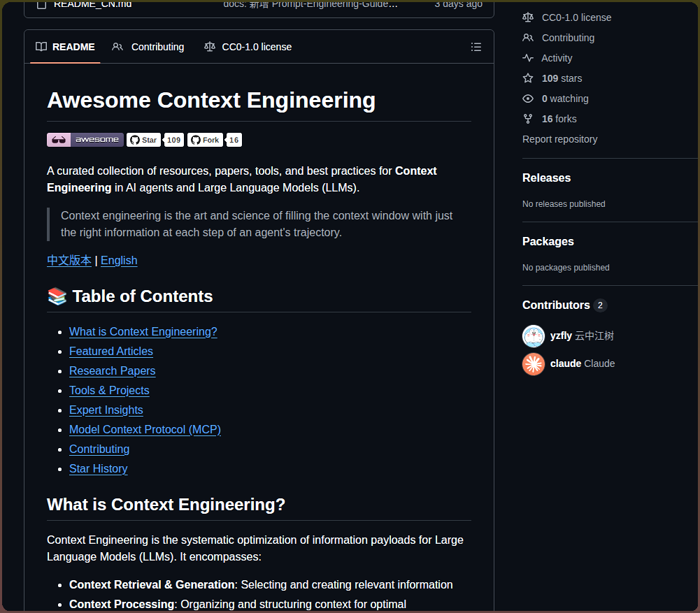Click the 'Awesome Context Engineering' heading
This screenshot has width=700, height=613.
210,101
